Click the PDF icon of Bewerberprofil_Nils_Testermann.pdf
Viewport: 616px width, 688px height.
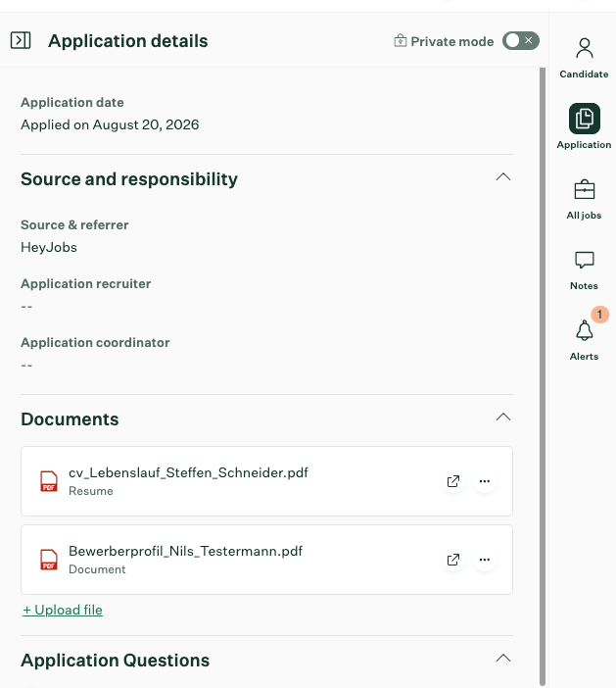tap(49, 560)
